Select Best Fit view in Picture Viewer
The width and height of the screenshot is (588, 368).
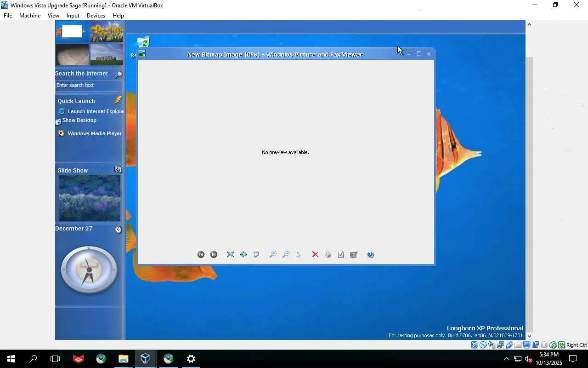[x=231, y=254]
